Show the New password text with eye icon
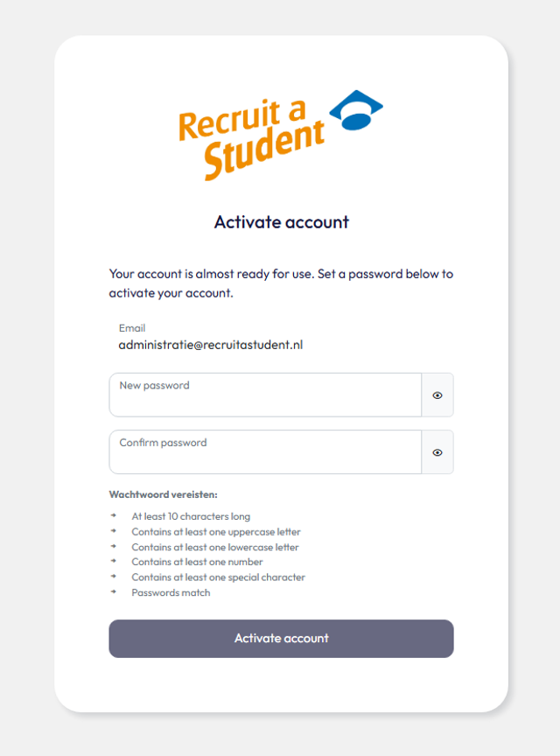 coord(437,395)
